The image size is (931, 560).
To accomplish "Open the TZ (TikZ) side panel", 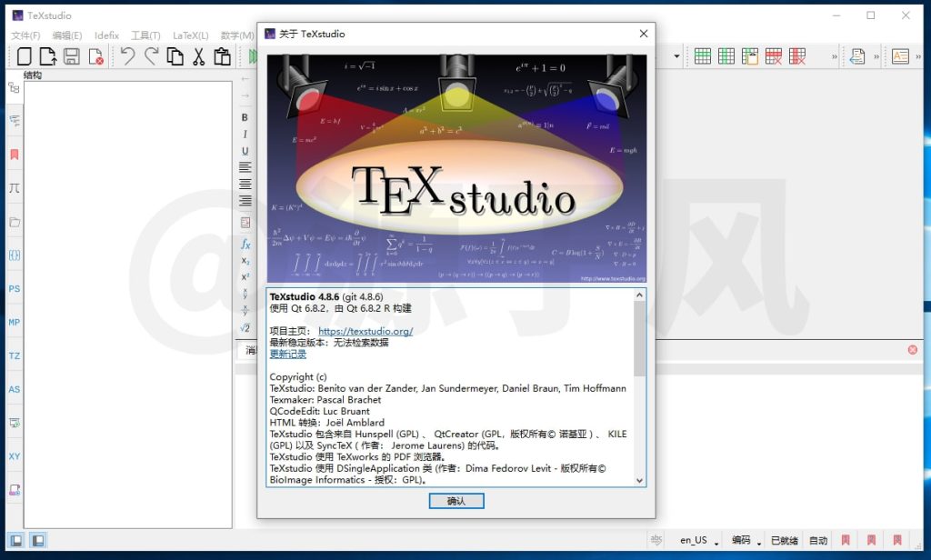I will click(15, 355).
